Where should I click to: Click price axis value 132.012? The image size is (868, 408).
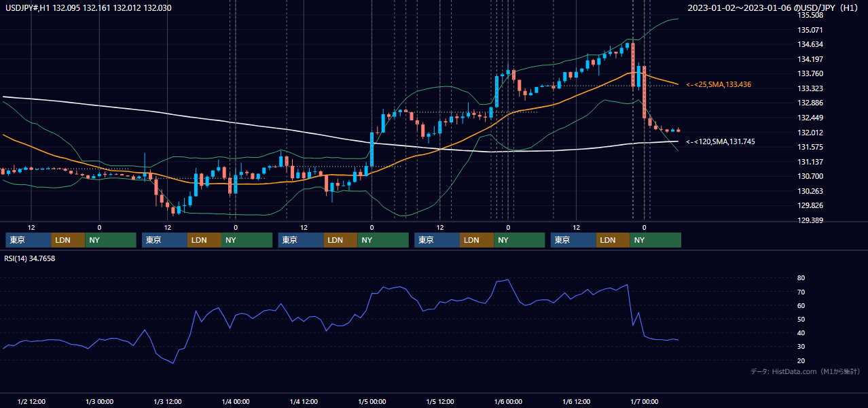810,133
